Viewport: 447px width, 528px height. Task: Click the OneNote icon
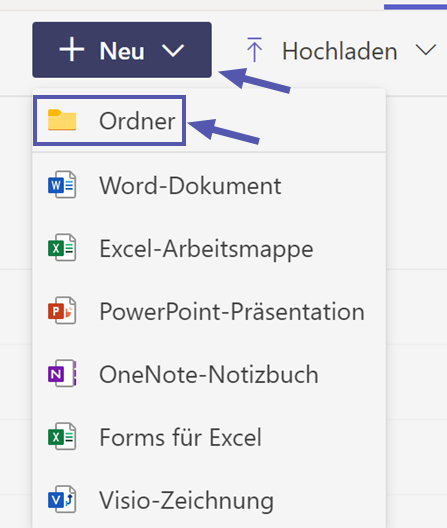pos(62,373)
